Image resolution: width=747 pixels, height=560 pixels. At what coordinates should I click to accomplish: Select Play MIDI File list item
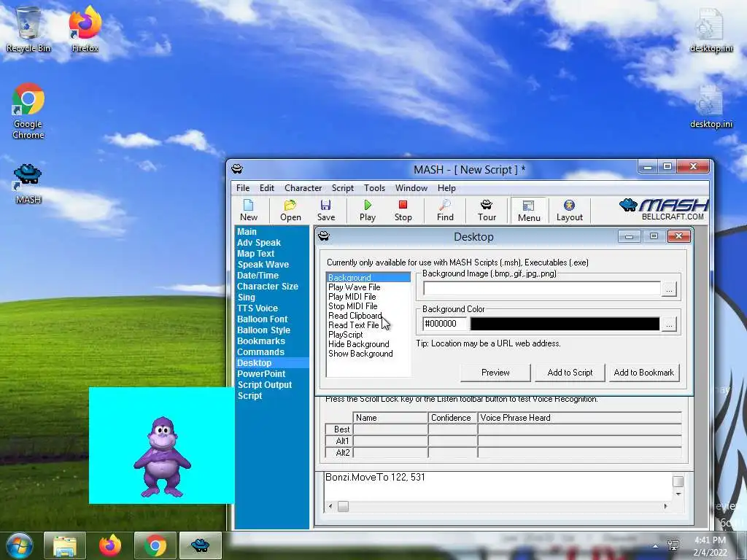352,297
